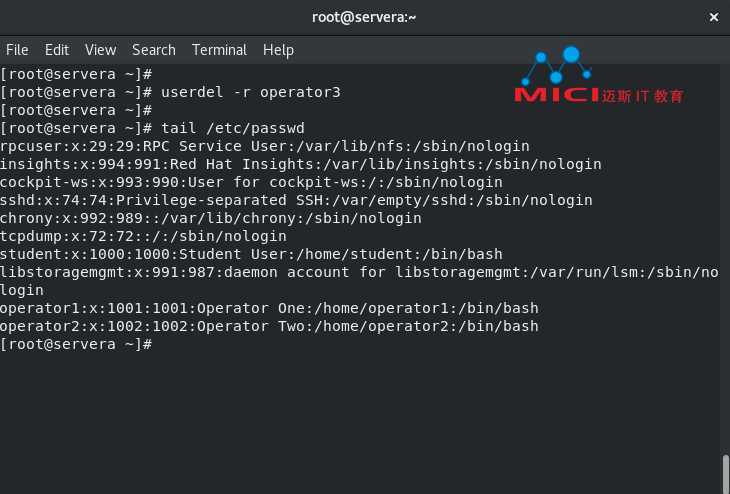Click the operator1 passwd entry line
This screenshot has width=730, height=494.
pos(269,308)
